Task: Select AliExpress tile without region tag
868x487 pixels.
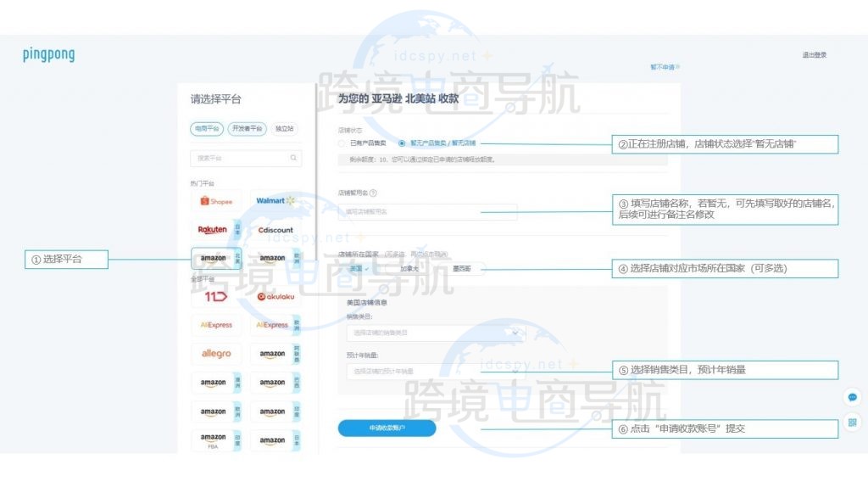Action: click(x=216, y=325)
